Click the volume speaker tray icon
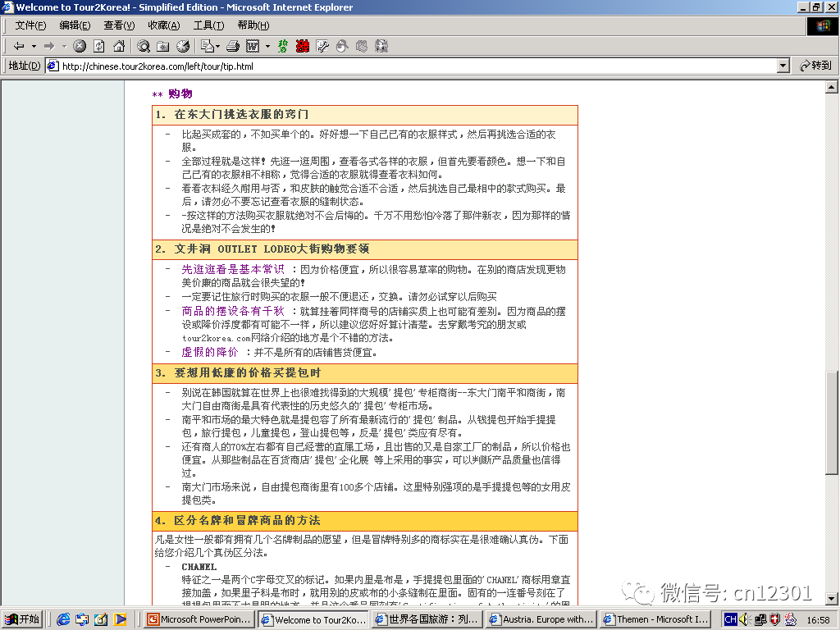The width and height of the screenshot is (840, 630). [x=745, y=619]
